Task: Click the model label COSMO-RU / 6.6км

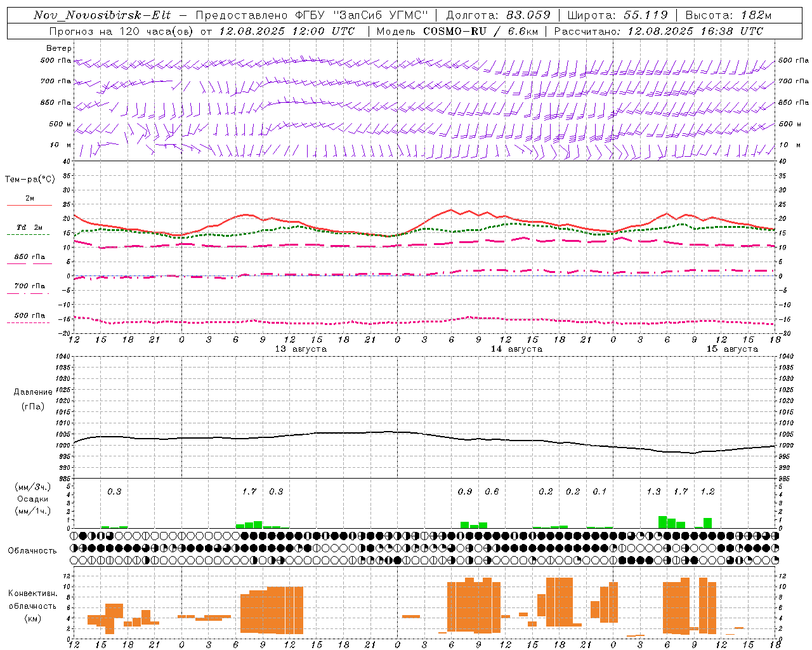Action: pos(480,31)
